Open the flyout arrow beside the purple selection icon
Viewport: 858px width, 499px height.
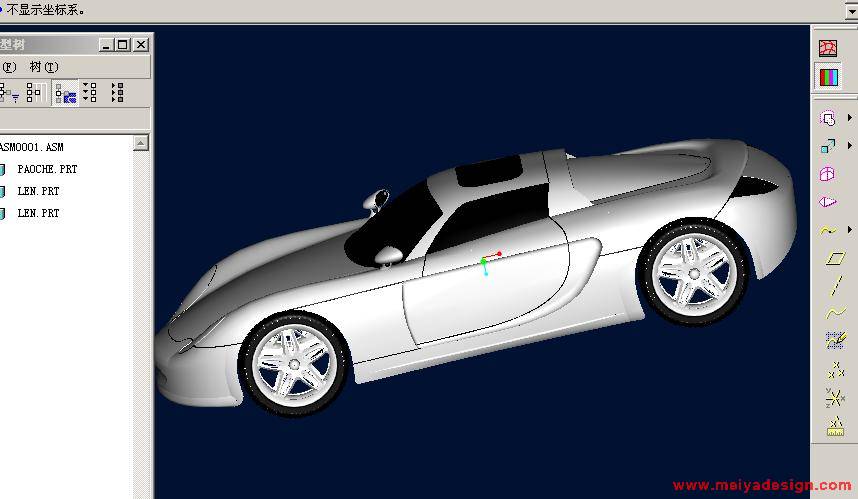pos(850,118)
